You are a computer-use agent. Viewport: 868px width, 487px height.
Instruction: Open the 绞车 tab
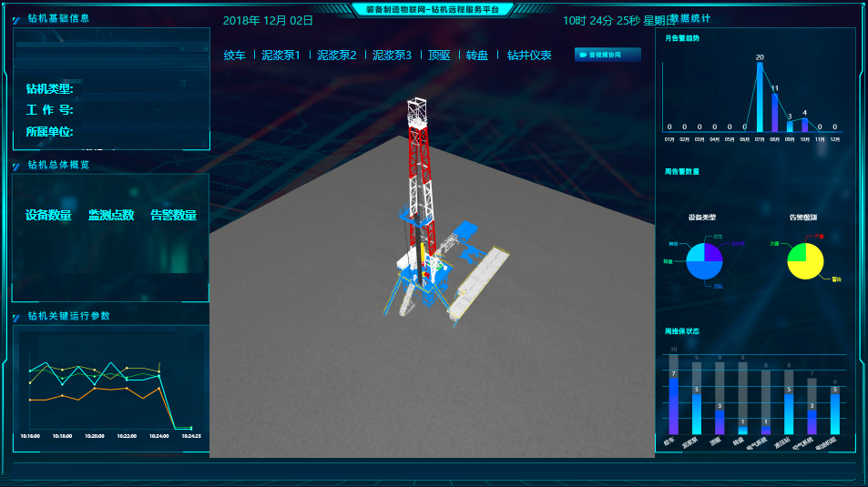(235, 56)
